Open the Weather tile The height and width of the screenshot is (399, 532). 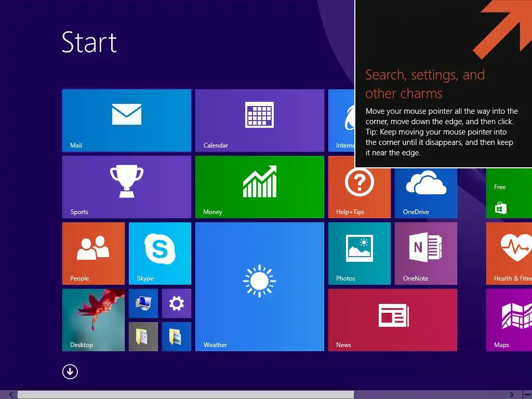260,287
